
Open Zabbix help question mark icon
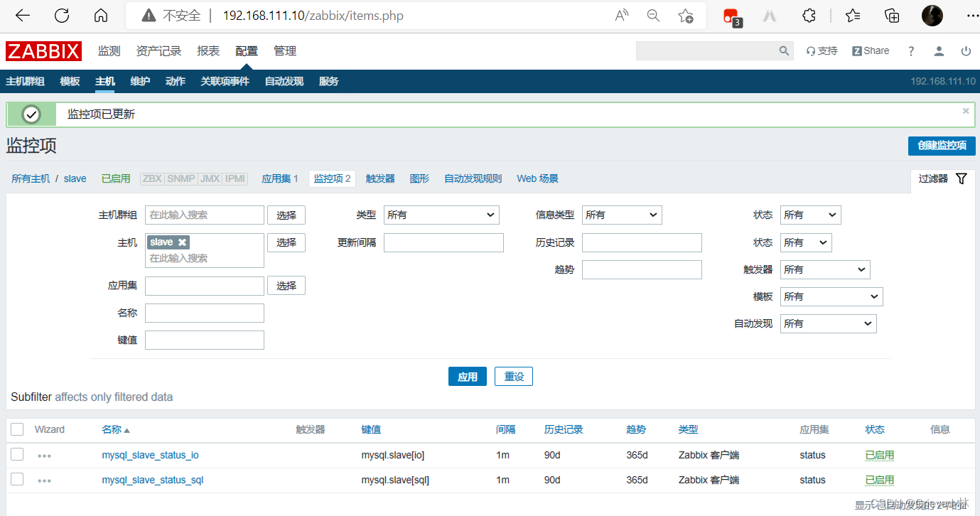(911, 51)
